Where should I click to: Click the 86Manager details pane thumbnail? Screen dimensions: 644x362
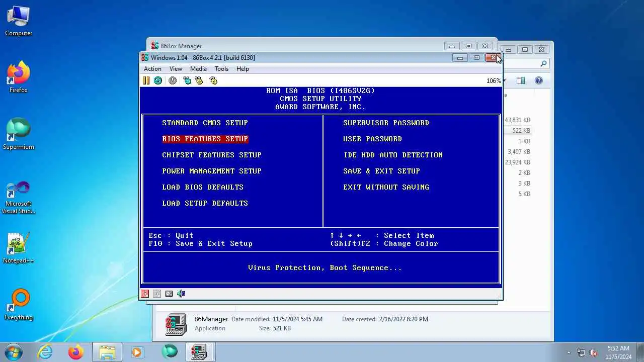(176, 324)
